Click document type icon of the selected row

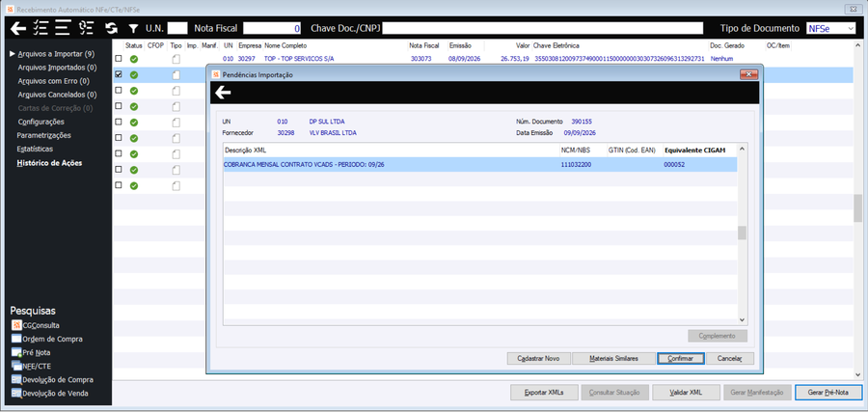coord(176,74)
